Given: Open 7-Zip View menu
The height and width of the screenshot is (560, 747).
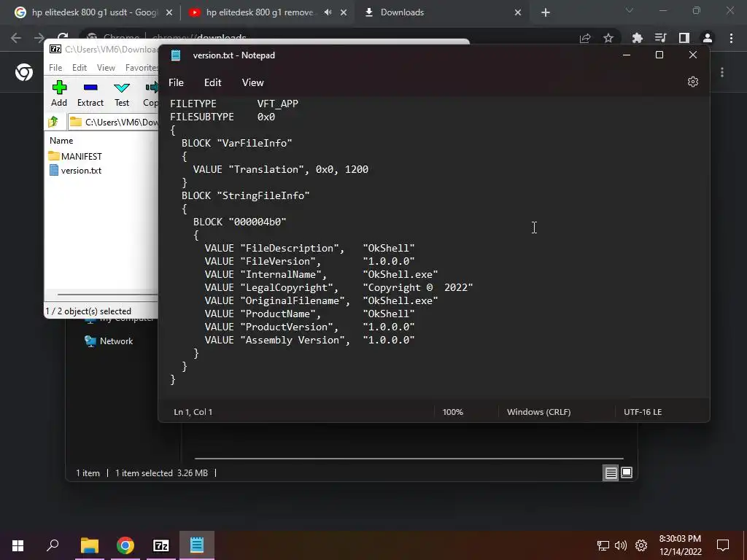Looking at the screenshot, I should coord(106,68).
